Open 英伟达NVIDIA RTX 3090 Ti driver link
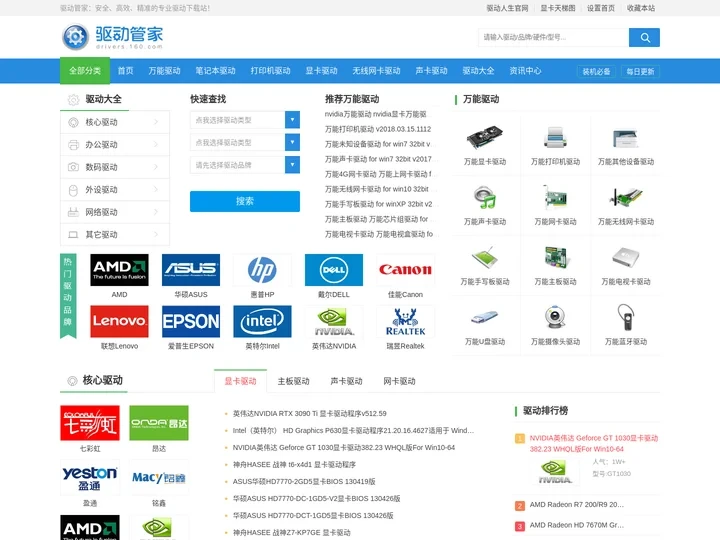The image size is (720, 540). (309, 413)
